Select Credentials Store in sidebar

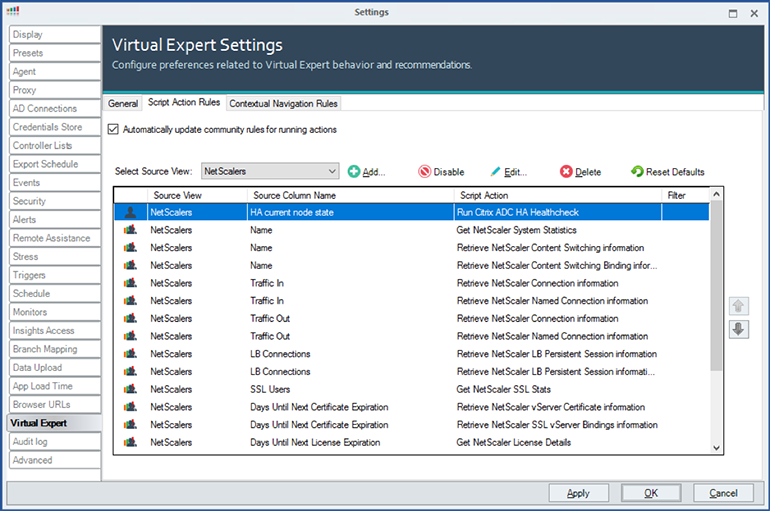55,127
